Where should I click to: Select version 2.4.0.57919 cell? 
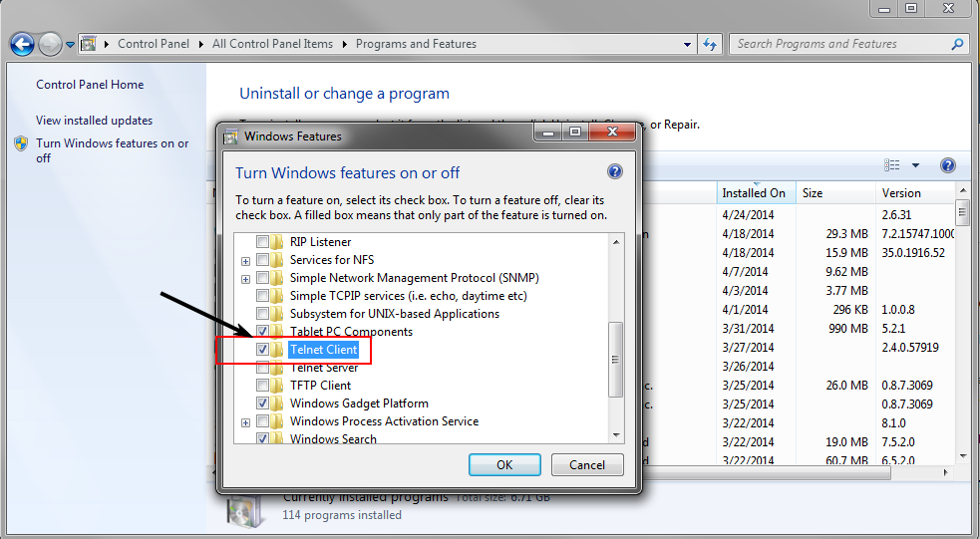910,348
